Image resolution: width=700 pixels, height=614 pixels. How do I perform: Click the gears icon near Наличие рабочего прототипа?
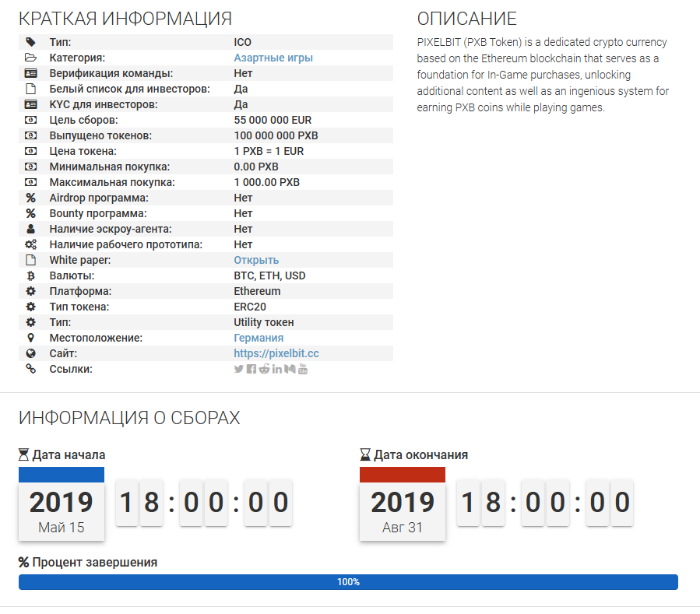coord(30,244)
